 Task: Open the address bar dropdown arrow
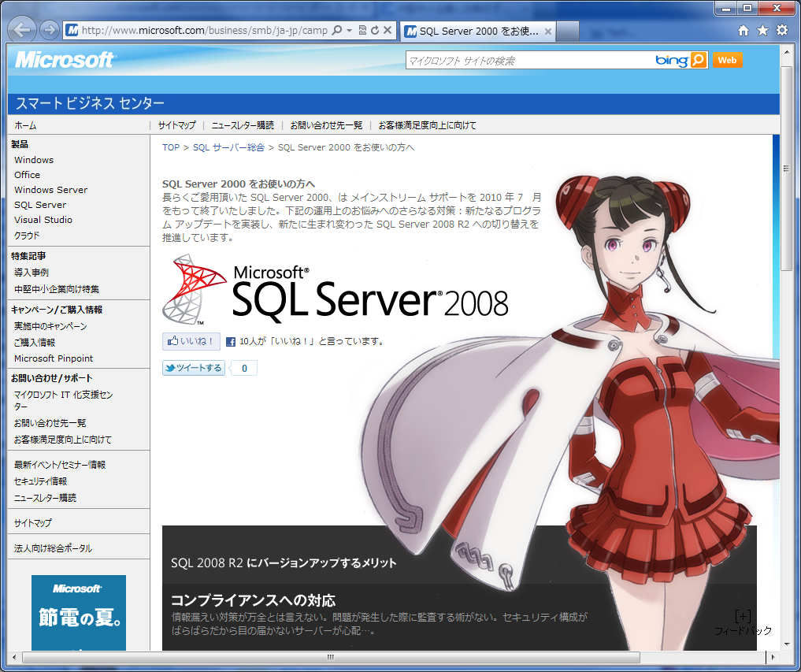(x=350, y=30)
